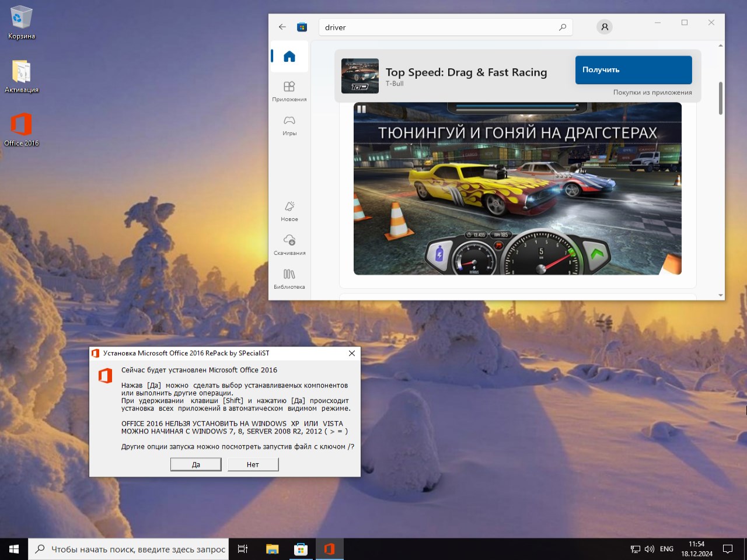Open Библиотека in Store sidebar
Screen dimensions: 747x560
289,279
